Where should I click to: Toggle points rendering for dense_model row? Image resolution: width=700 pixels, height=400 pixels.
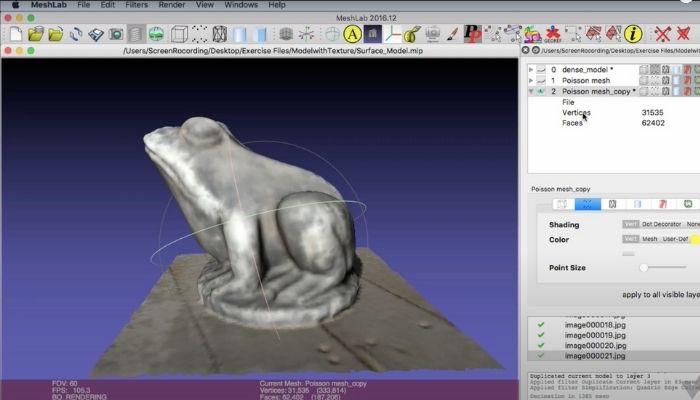pos(655,70)
